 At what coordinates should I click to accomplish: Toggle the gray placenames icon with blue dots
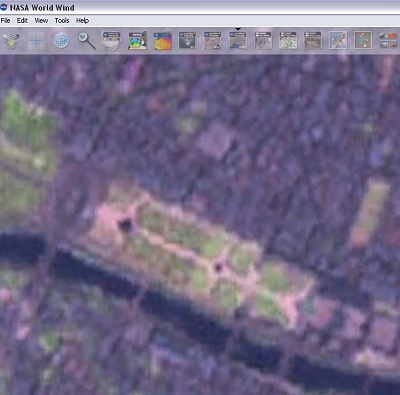(x=363, y=41)
